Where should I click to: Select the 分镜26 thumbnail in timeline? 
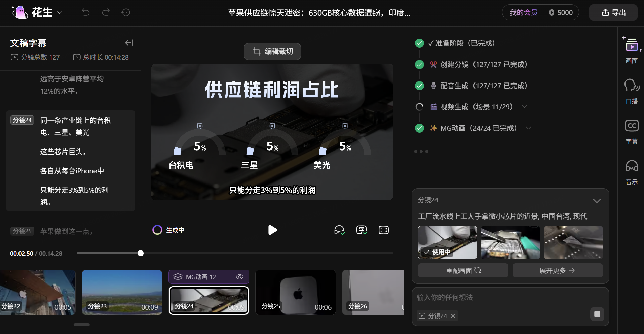(x=373, y=292)
